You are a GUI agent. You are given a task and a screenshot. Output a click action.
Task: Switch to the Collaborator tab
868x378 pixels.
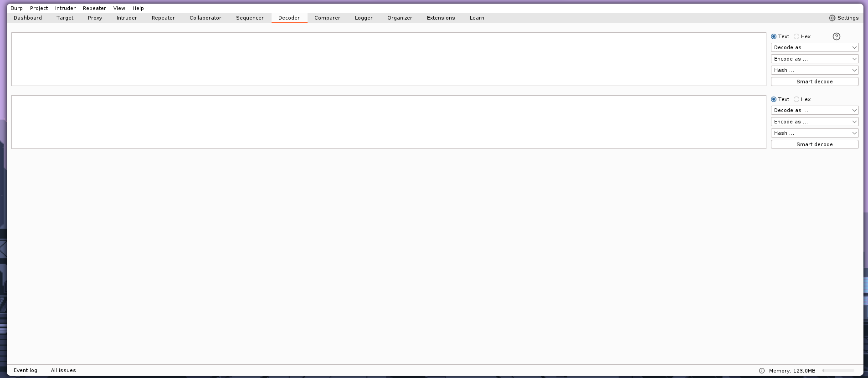point(205,18)
